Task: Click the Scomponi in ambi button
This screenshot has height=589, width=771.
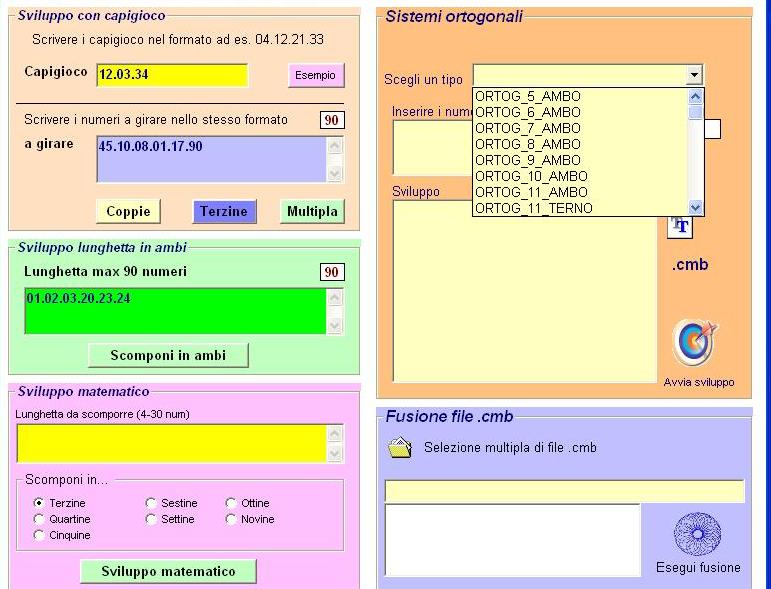Action: pyautogui.click(x=168, y=355)
